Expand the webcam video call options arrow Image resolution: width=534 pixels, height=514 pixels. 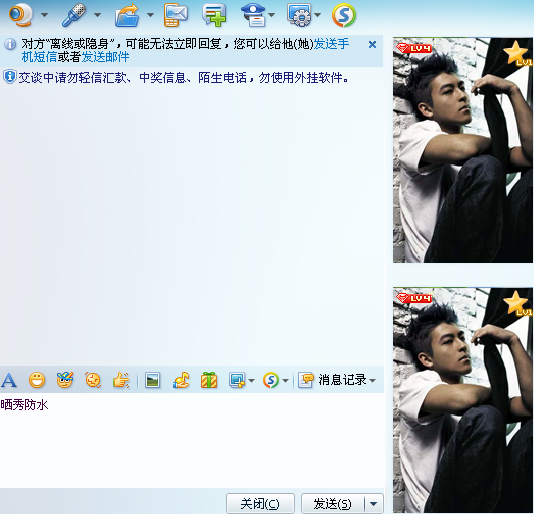point(44,15)
